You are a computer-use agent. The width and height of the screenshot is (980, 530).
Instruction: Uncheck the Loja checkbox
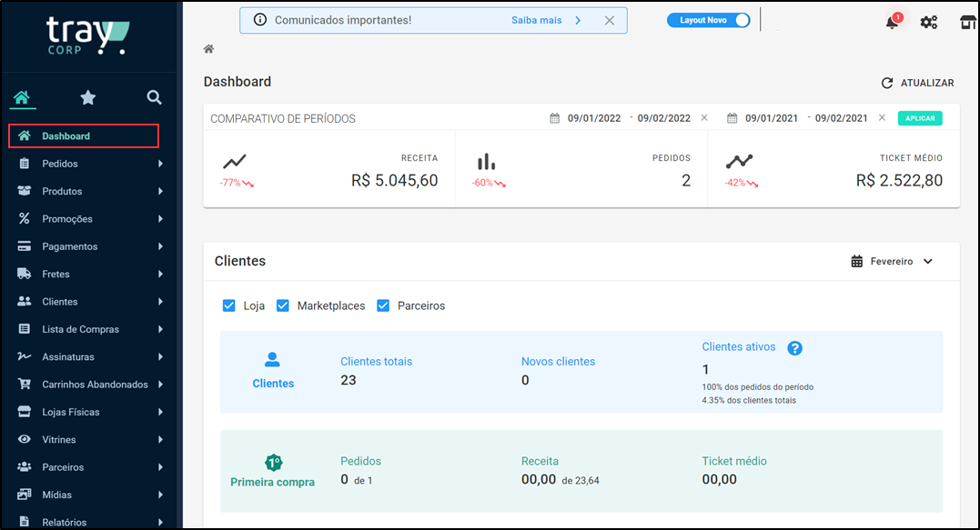pyautogui.click(x=228, y=305)
